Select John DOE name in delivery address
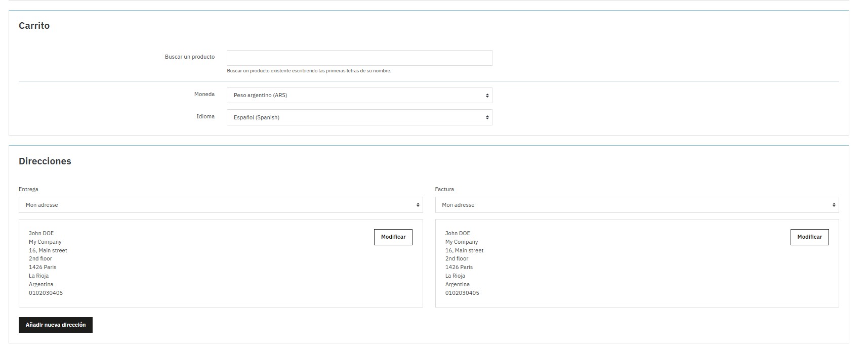Viewport: 868px width, 352px height. (41, 233)
